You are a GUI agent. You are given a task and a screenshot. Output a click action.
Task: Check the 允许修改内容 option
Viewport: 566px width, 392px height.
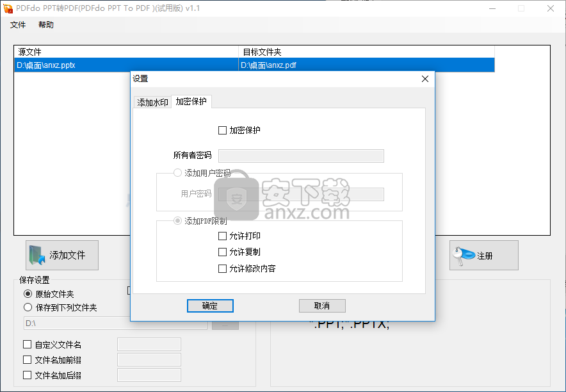tap(222, 268)
